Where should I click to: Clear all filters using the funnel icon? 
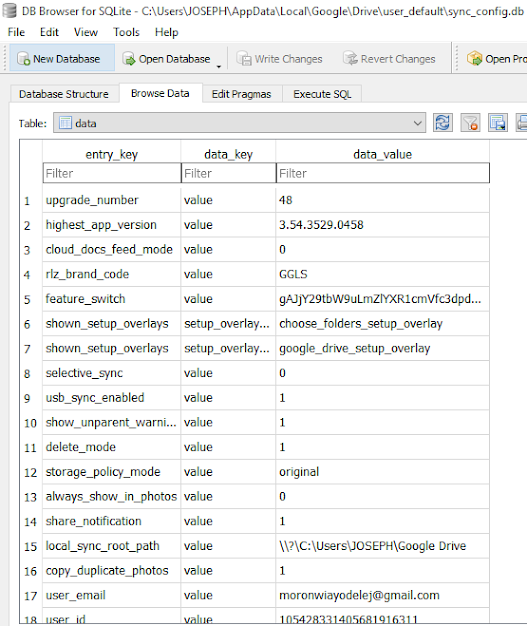pos(470,123)
